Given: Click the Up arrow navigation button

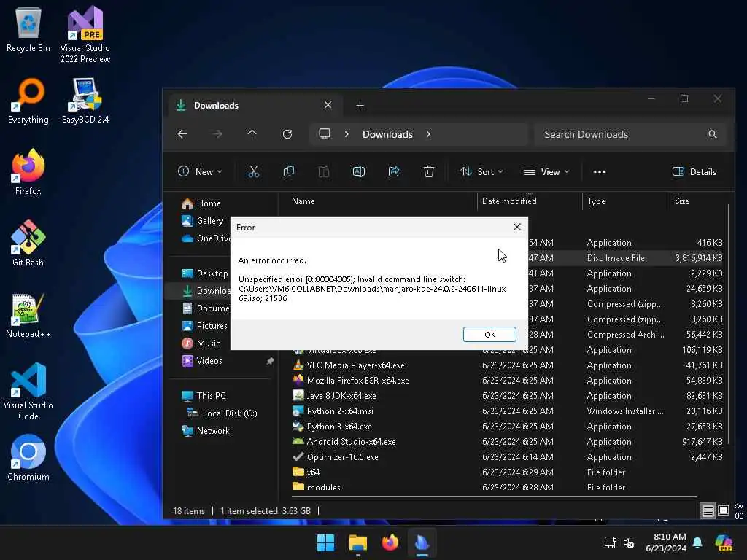Looking at the screenshot, I should point(252,134).
